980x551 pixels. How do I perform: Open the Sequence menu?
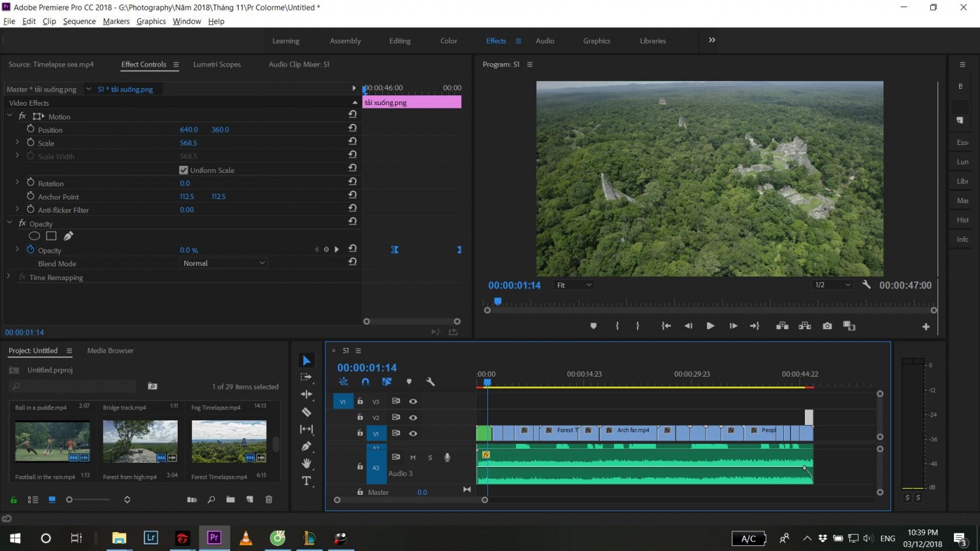point(79,22)
